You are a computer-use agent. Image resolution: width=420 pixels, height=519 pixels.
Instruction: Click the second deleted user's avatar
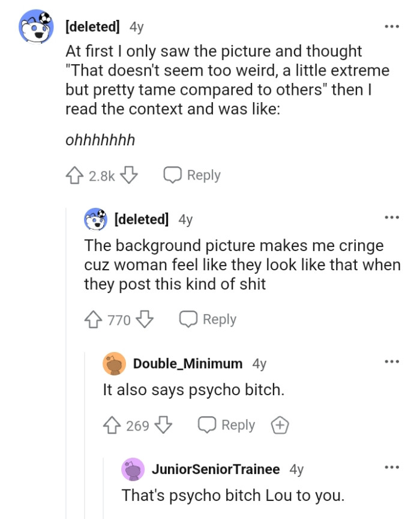click(x=95, y=219)
